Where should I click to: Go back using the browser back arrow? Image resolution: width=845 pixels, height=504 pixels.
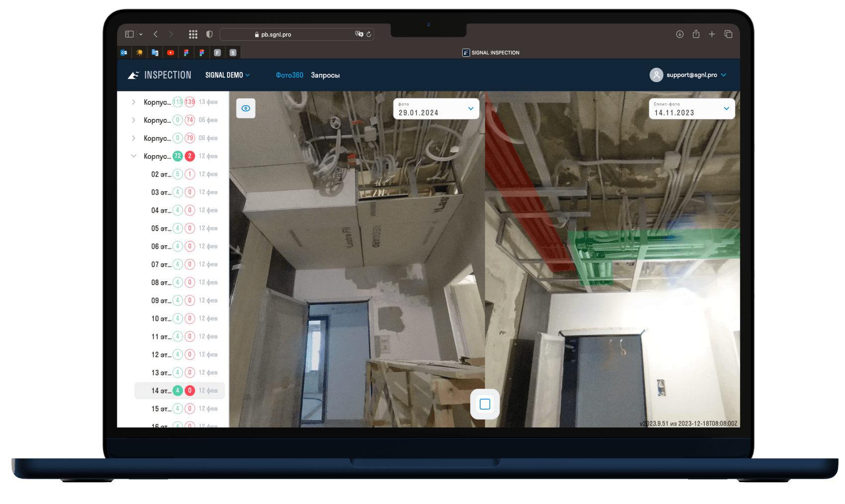tap(156, 34)
